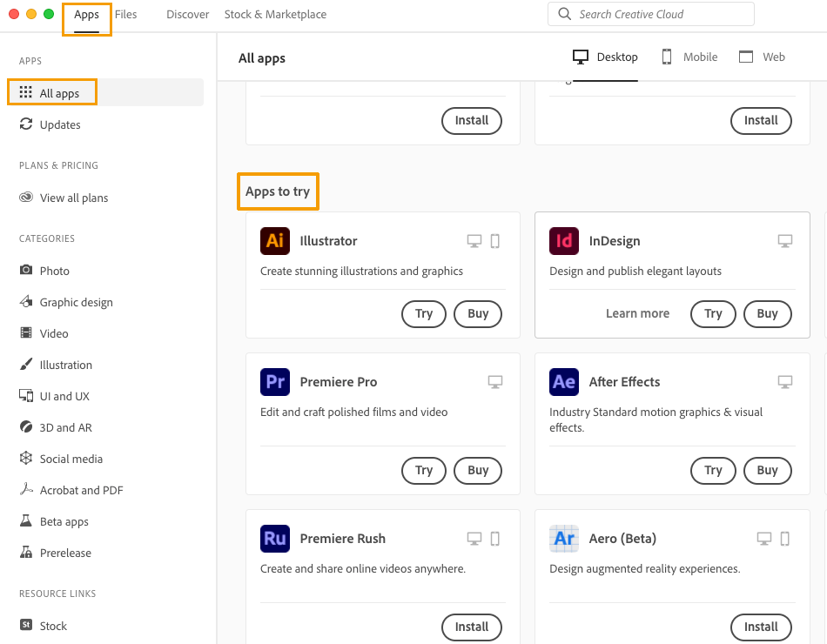
Task: Click the Premiere Pro app icon
Action: point(275,382)
